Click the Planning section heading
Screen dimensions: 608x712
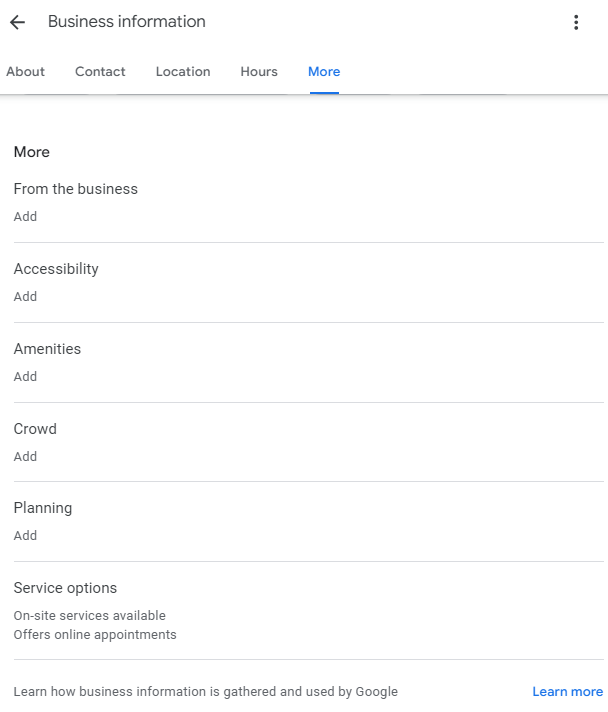pos(43,508)
